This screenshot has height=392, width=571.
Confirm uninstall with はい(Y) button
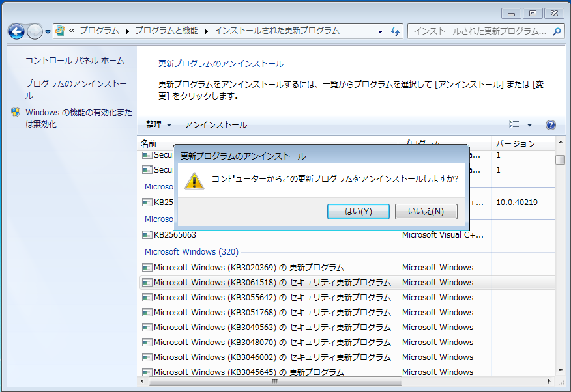(x=359, y=212)
